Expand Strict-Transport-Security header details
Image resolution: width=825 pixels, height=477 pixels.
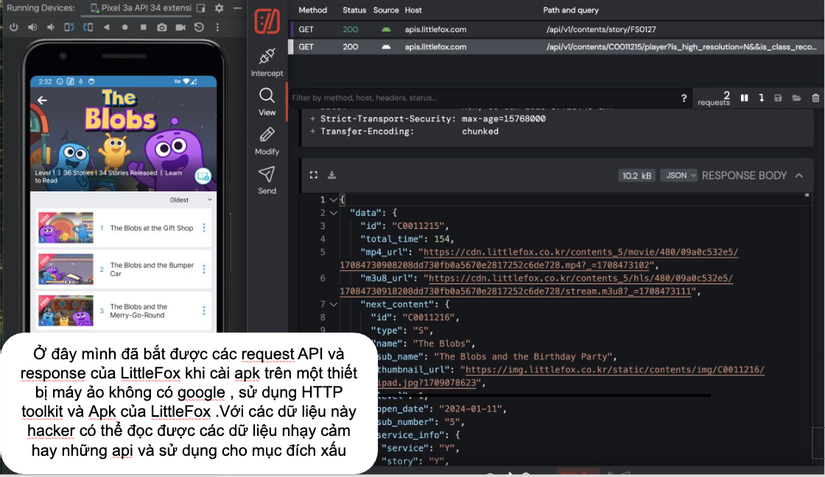coord(313,119)
